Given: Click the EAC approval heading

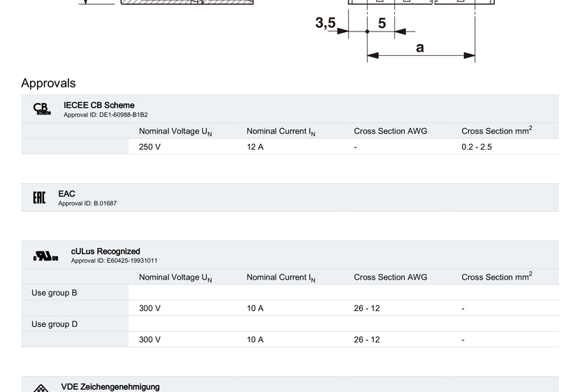Looking at the screenshot, I should (x=66, y=194).
